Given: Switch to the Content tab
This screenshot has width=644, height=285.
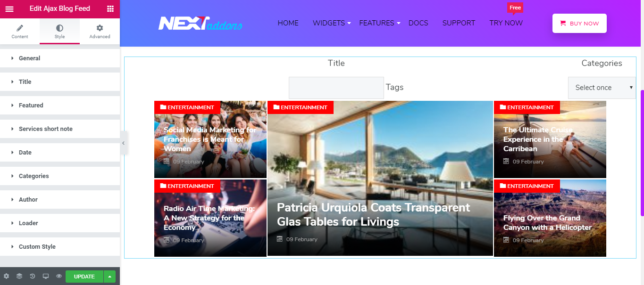Looking at the screenshot, I should (20, 32).
